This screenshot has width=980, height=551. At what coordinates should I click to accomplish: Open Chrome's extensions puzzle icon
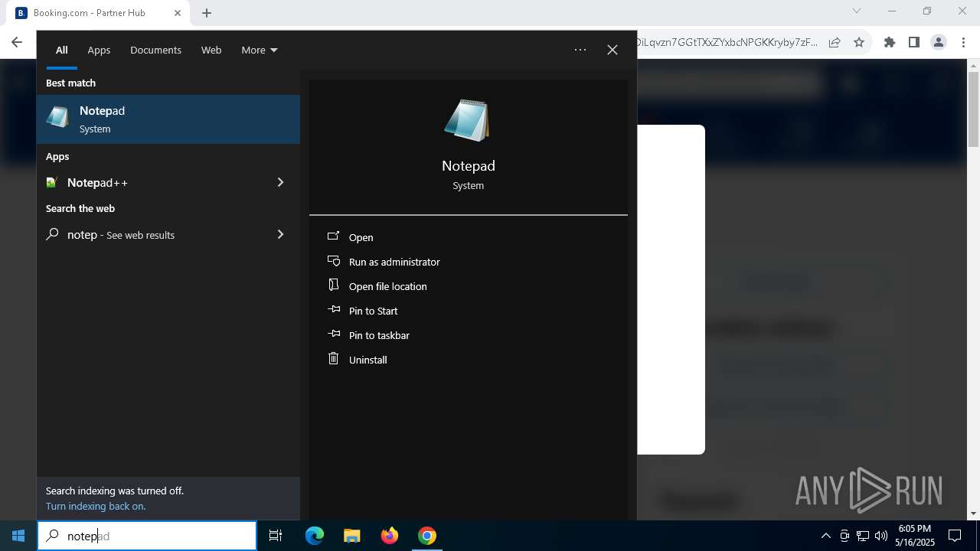pos(890,42)
